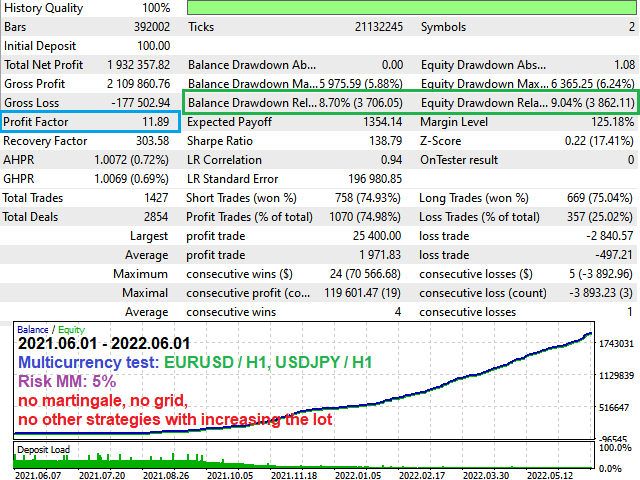
Task: Select the Sharpe Ratio value 138.79
Action: (x=385, y=141)
